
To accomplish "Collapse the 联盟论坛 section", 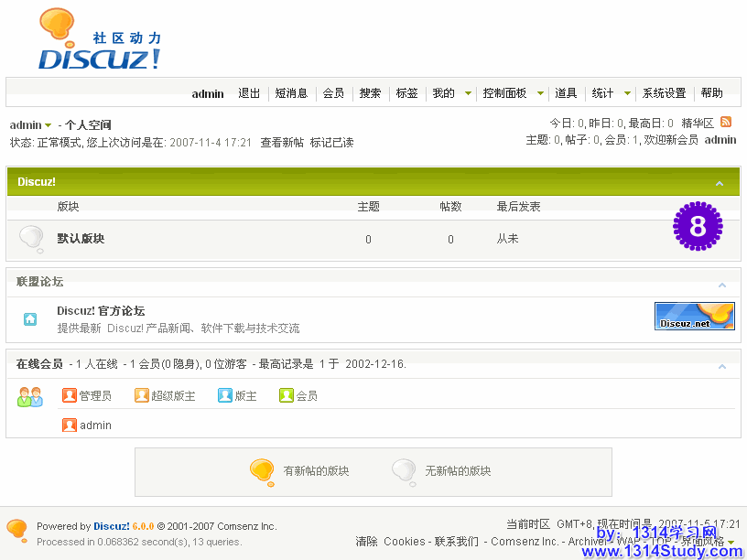I will [x=722, y=284].
